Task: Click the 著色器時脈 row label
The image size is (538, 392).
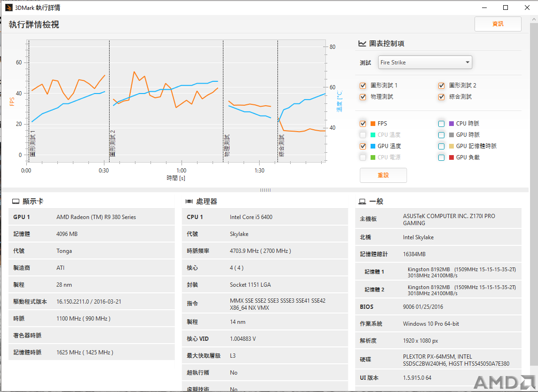Action: (x=27, y=336)
